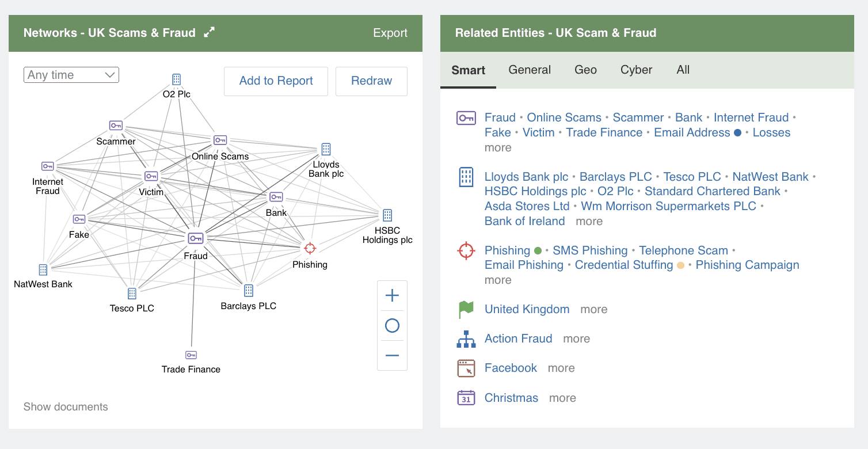Switch to the General tab
The height and width of the screenshot is (449, 868).
tap(530, 70)
